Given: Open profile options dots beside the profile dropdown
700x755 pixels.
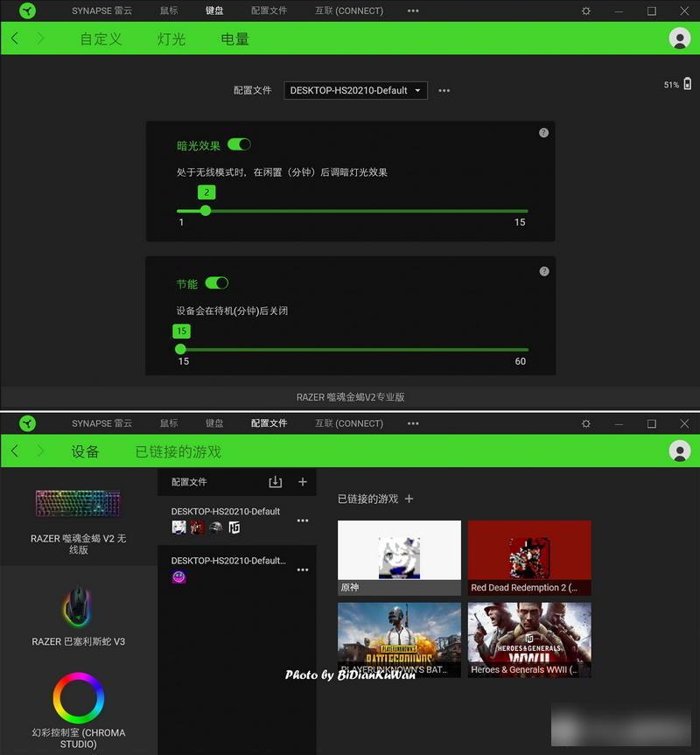Looking at the screenshot, I should click(444, 90).
